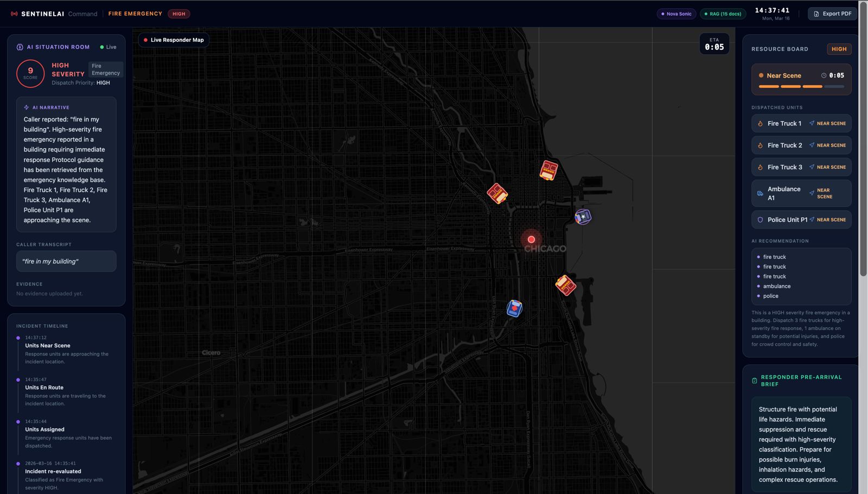Click the location arrow in Fire Truck 1 row

tap(812, 123)
